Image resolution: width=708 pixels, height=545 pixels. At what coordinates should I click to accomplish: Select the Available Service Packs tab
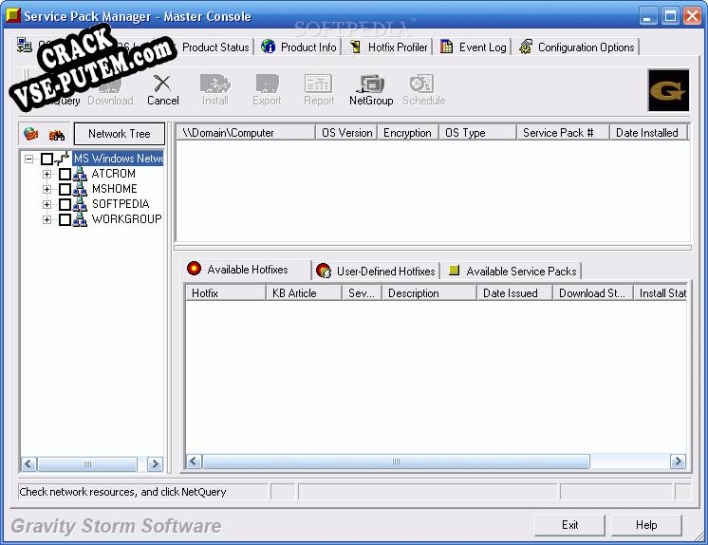tap(512, 271)
